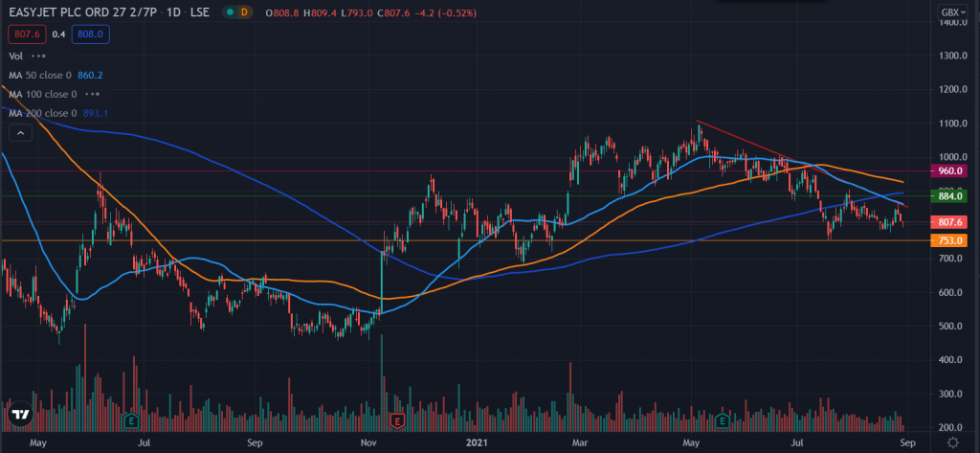The image size is (980, 453).
Task: Select the orange horizontal line at 753
Action: [464, 240]
